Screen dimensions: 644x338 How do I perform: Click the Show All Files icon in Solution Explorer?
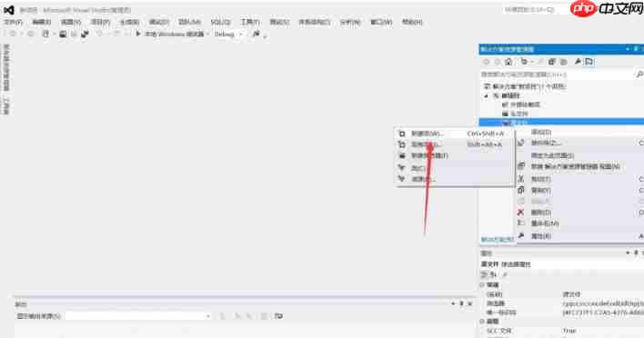(x=564, y=62)
